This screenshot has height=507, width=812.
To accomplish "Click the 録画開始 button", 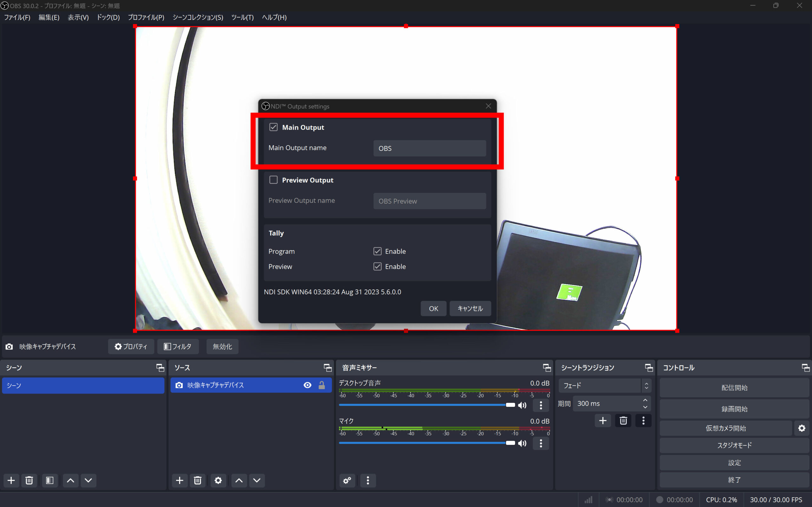I will pyautogui.click(x=734, y=409).
